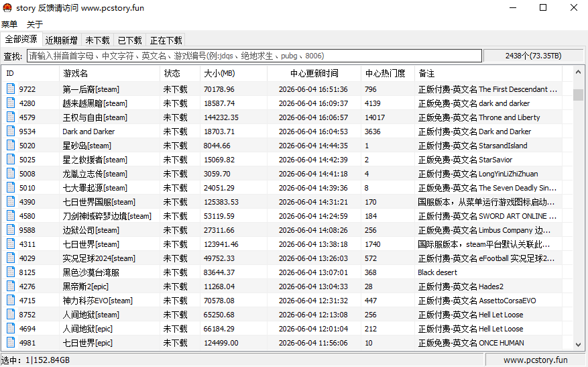Switch to the 已下载 tab

[x=130, y=40]
